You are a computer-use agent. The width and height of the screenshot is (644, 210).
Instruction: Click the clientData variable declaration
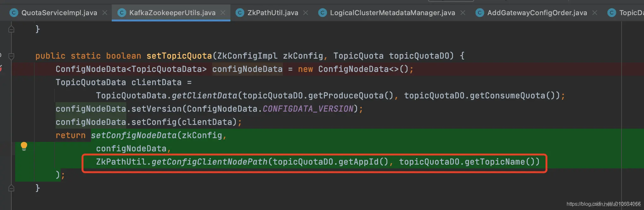pos(156,82)
